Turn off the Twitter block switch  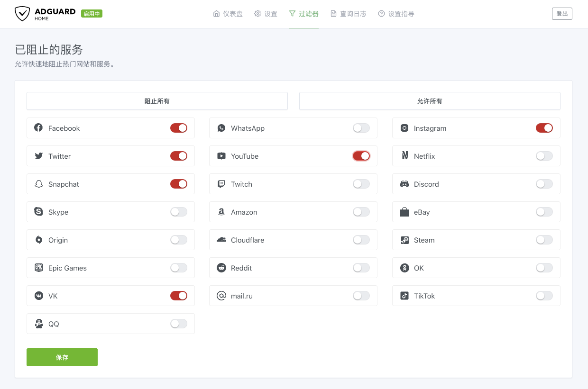pyautogui.click(x=179, y=156)
